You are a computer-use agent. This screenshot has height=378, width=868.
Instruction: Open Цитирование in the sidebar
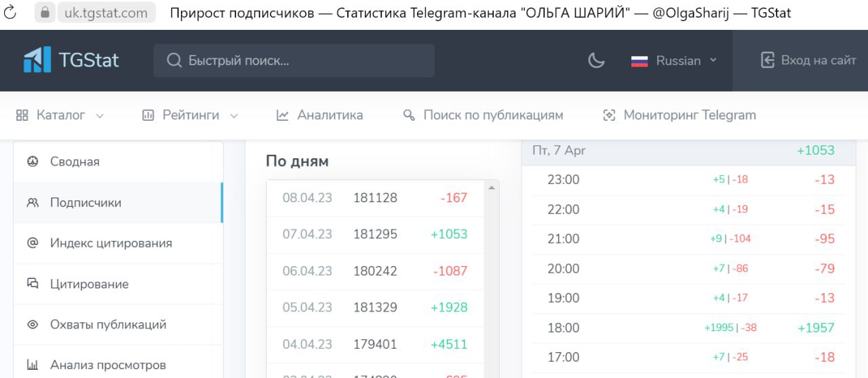(x=118, y=284)
